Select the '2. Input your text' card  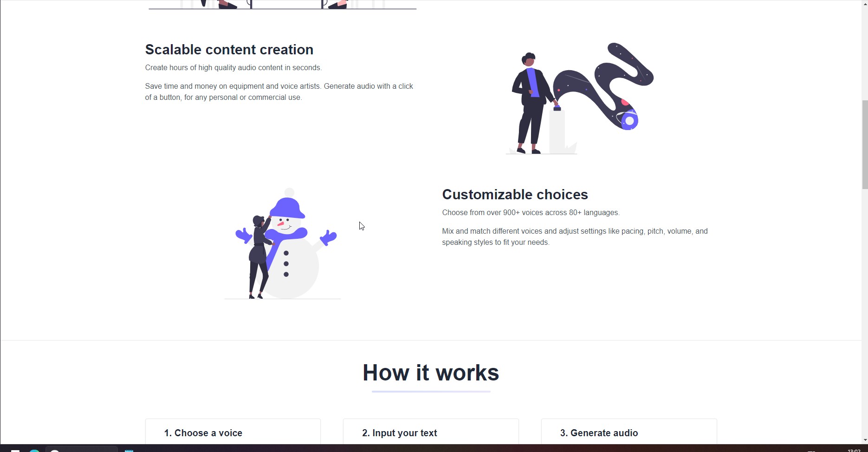[431, 432]
